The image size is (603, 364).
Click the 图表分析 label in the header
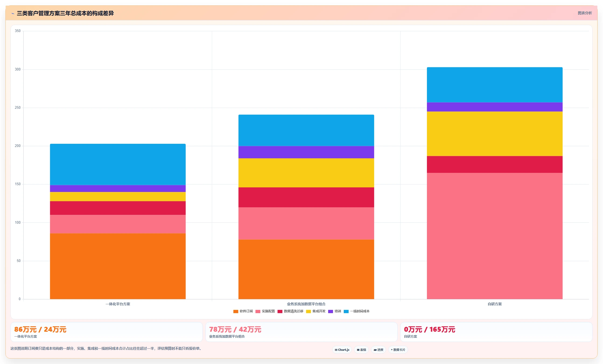coord(585,13)
